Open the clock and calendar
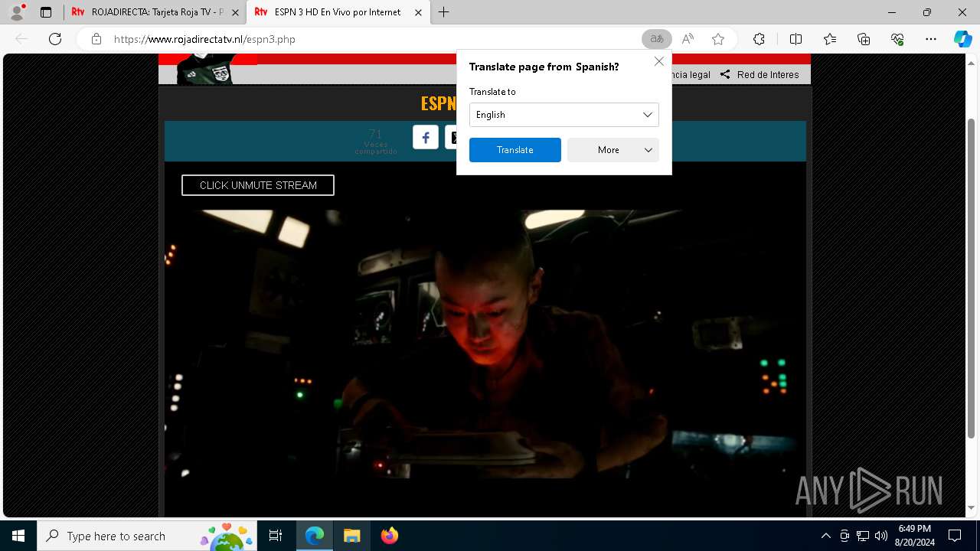The height and width of the screenshot is (551, 980). [914, 536]
